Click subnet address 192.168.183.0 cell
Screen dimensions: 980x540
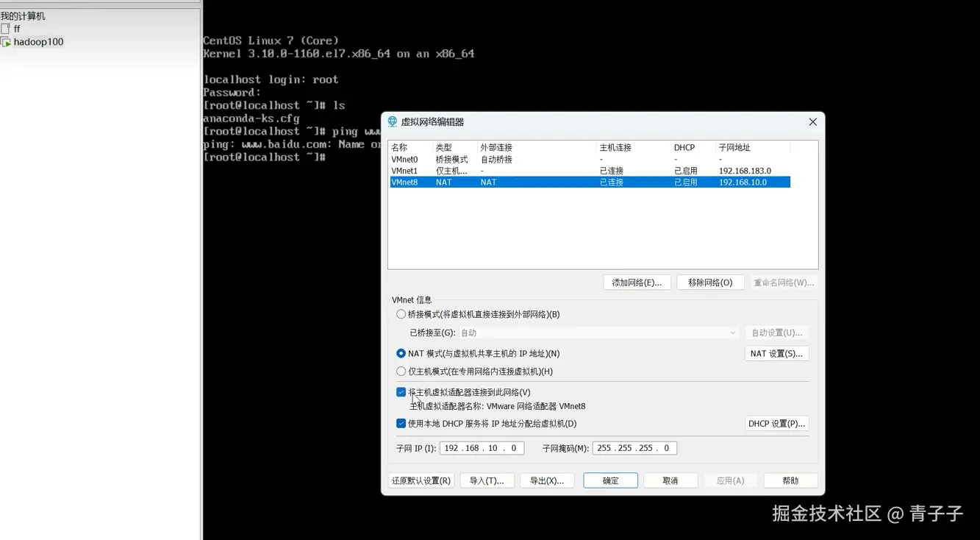(745, 171)
